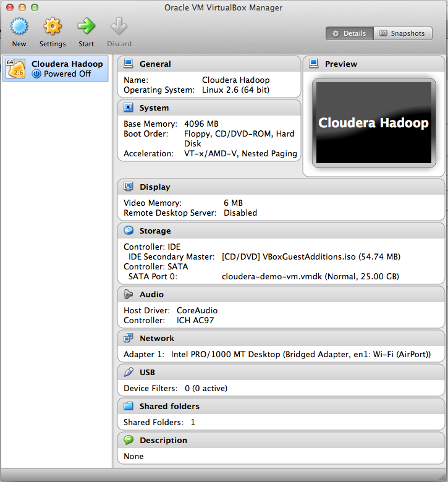Open the Storage section heading
Viewport: 448px width, 482px height.
[x=155, y=231]
